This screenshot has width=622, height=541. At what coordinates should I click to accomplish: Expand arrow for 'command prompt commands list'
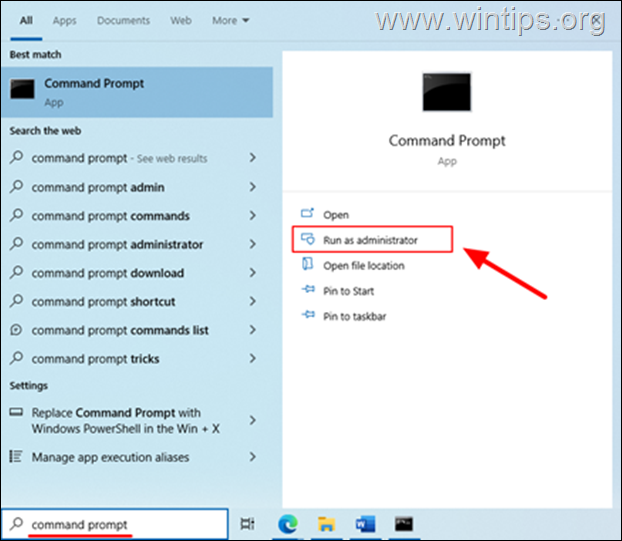point(253,330)
